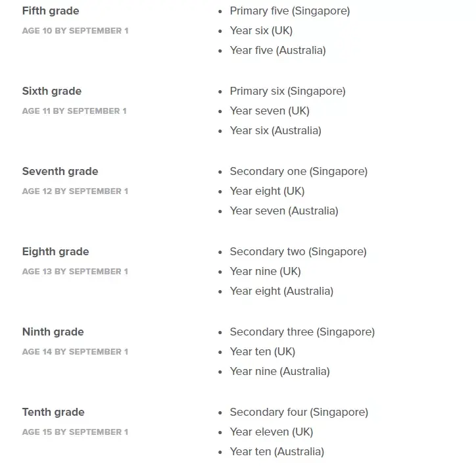
Task: Click Secondary three (Singapore) list item
Action: point(302,332)
